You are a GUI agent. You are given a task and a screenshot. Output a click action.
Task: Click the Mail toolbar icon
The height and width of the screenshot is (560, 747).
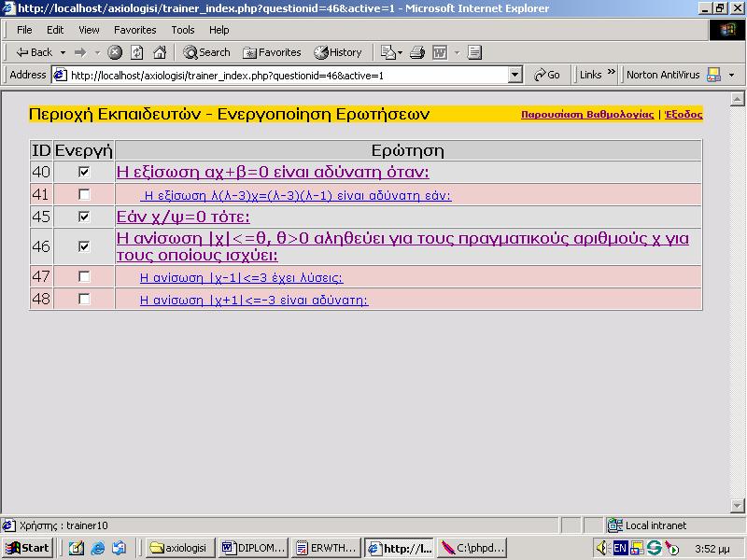click(388, 52)
